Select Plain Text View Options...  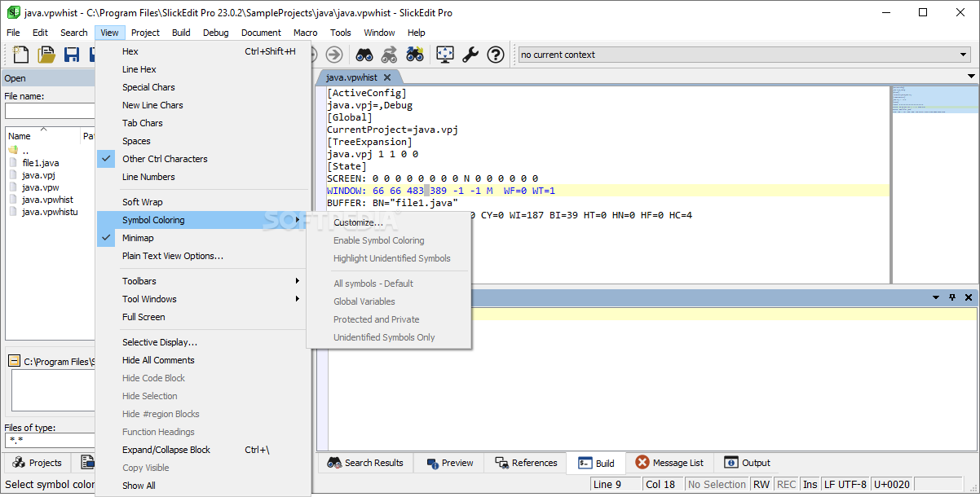pos(204,256)
